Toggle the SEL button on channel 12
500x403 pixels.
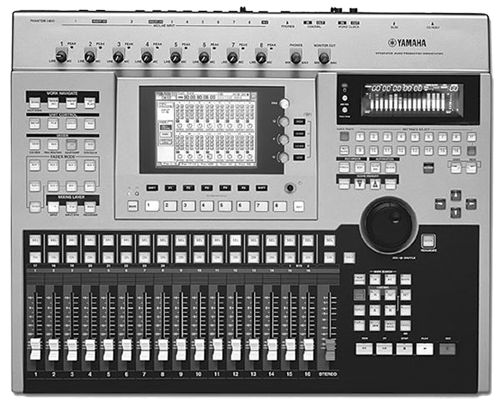235,240
